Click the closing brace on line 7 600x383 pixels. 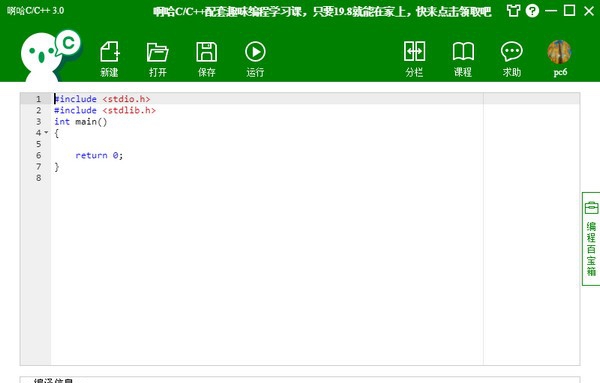(x=57, y=166)
